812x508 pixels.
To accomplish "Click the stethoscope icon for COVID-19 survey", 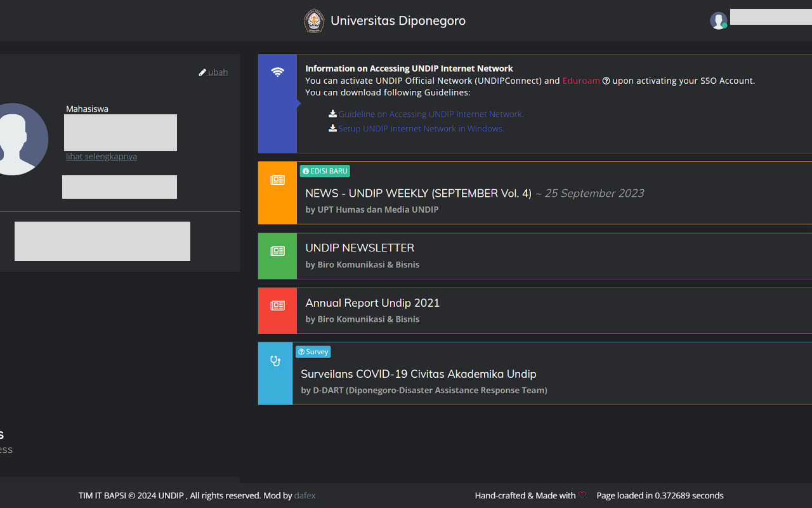I will click(x=275, y=361).
